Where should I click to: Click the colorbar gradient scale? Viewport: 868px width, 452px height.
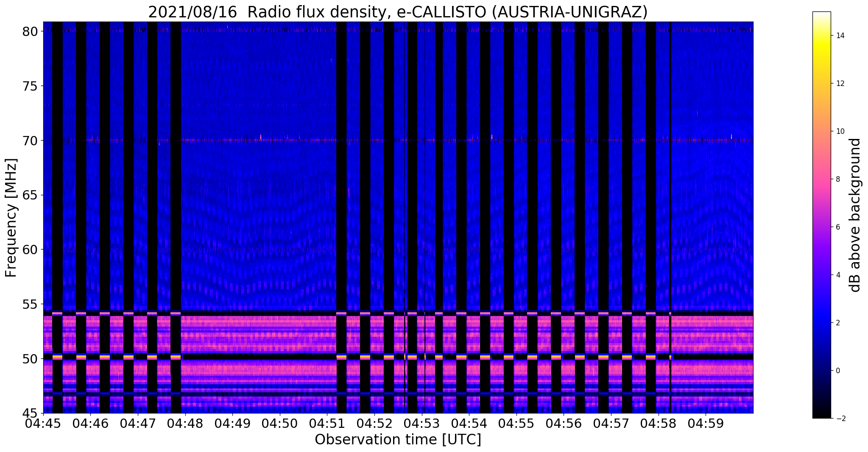[821, 215]
